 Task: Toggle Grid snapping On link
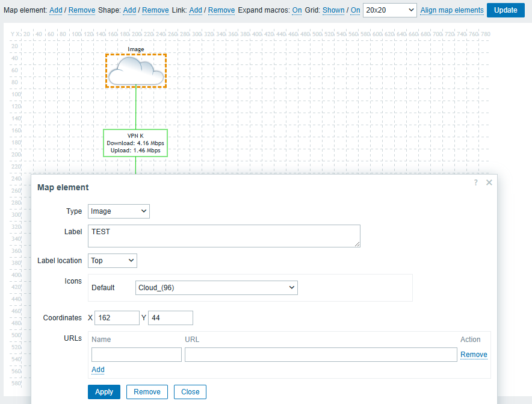click(356, 10)
